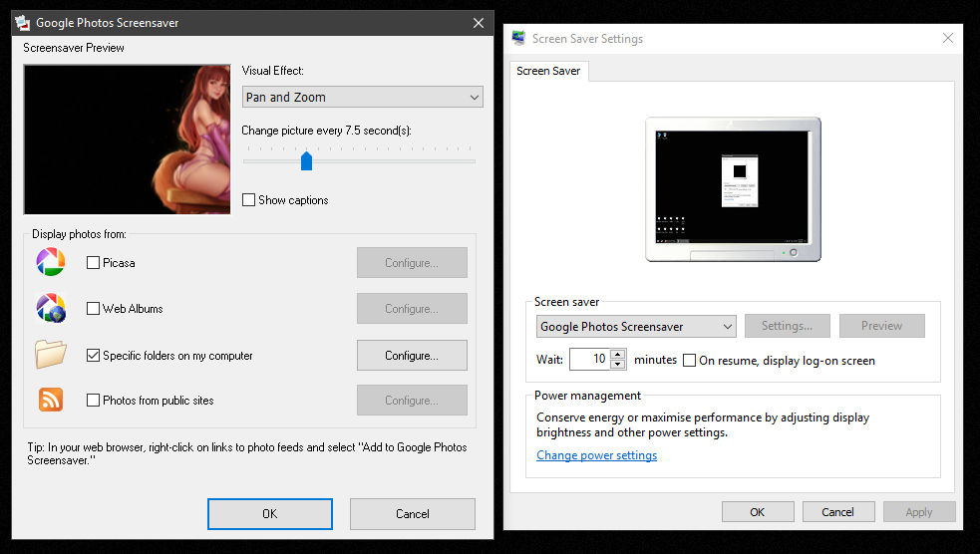Viewport: 980px width, 554px height.
Task: Decrease wait minutes with the down arrow
Action: [617, 364]
